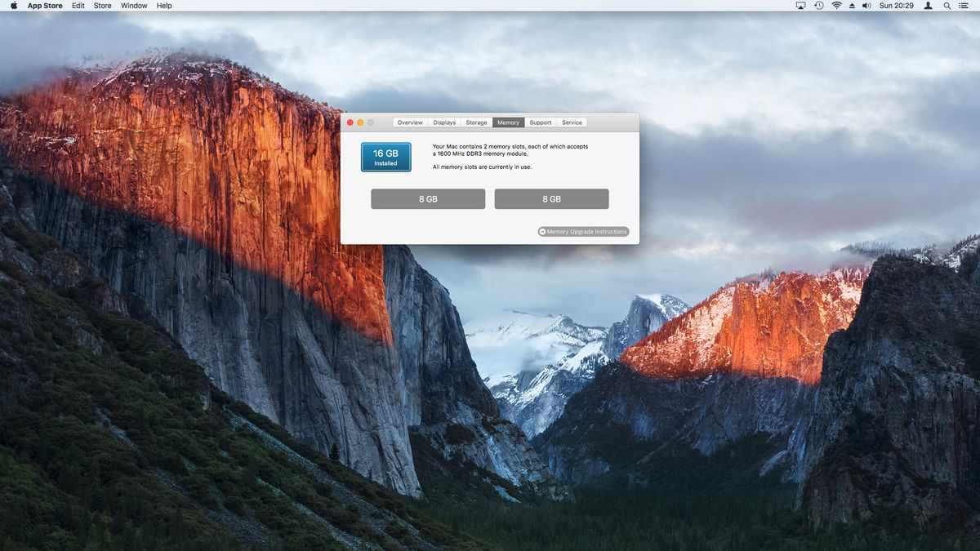The image size is (980, 551).
Task: Switch to the Overview tab
Action: (409, 122)
